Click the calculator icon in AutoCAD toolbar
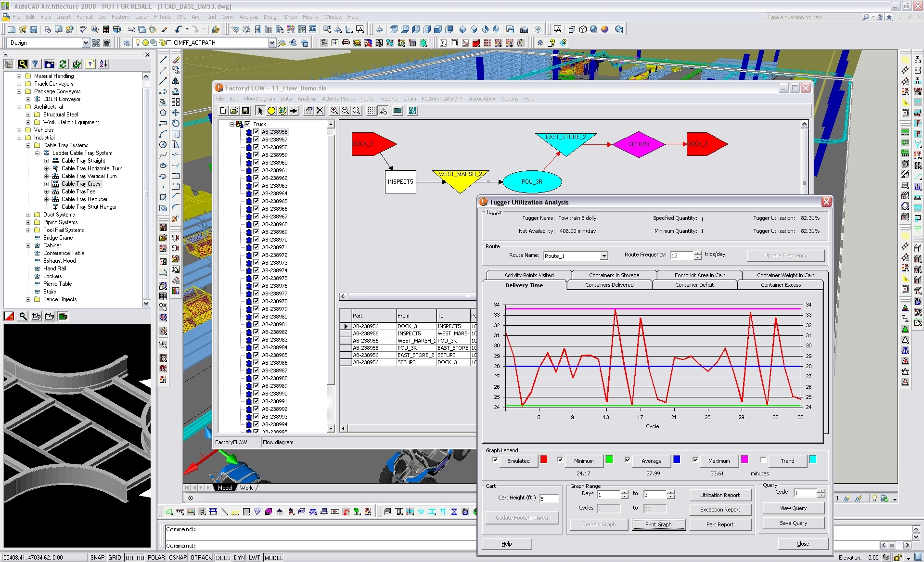The height and width of the screenshot is (562, 924). [x=106, y=29]
